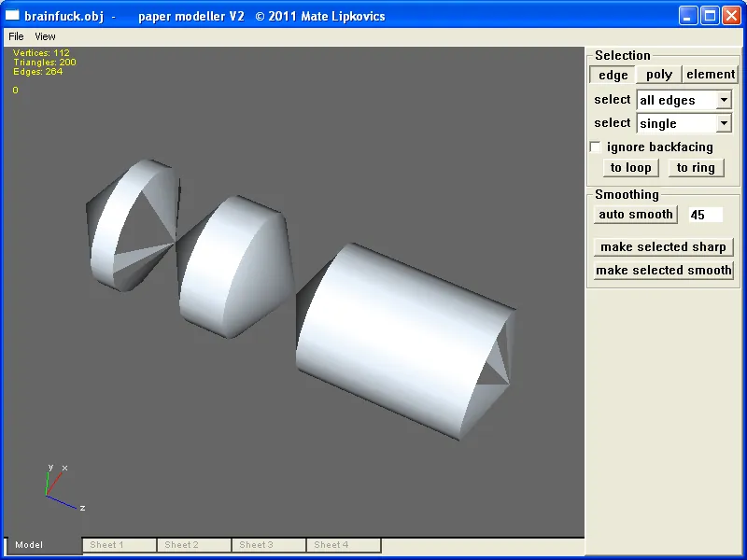Click the 'to ring' button
This screenshot has width=747, height=560.
(696, 168)
